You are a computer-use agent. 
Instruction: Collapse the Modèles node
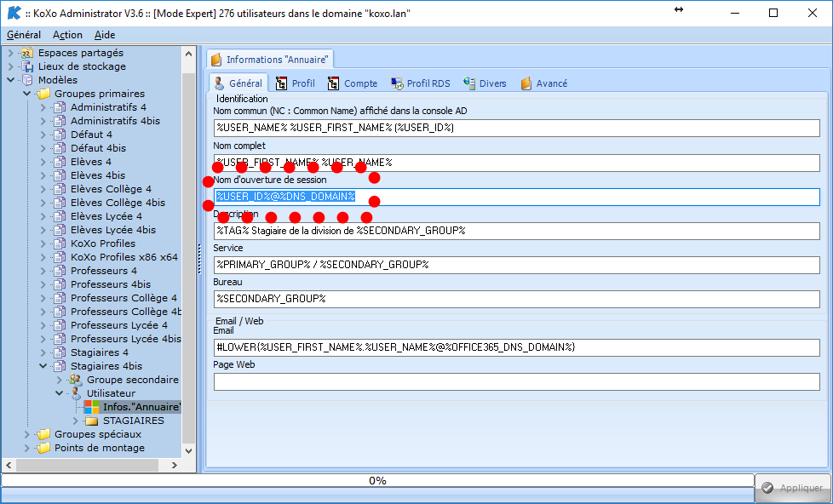coord(10,80)
